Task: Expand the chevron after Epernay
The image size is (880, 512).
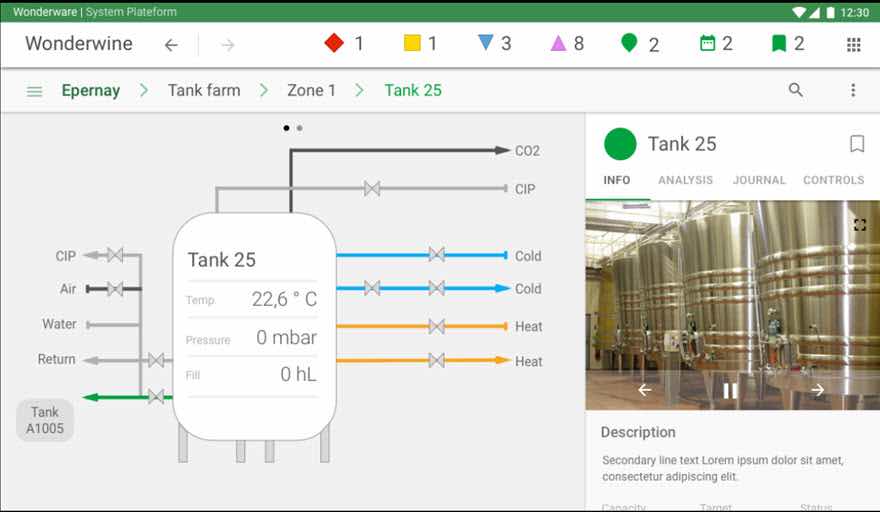Action: 144,90
